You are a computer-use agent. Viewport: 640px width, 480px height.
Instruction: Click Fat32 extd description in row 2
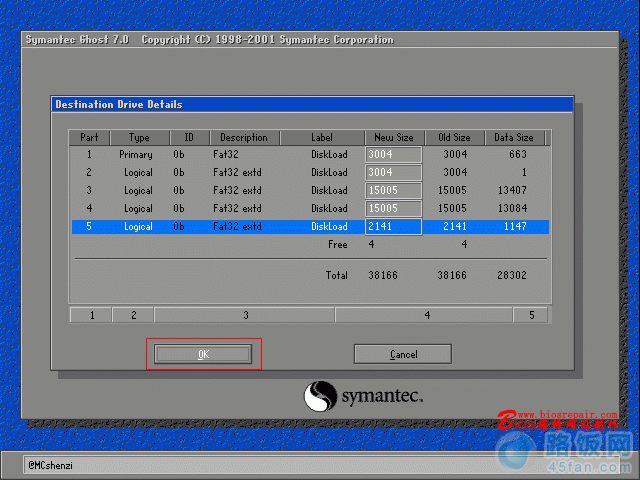237,172
